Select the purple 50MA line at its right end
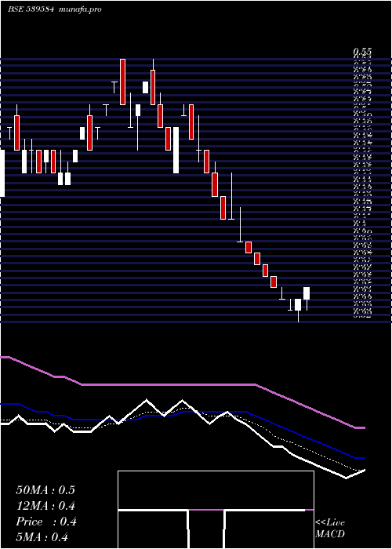Screen dimensions: 392x549 (x=361, y=428)
